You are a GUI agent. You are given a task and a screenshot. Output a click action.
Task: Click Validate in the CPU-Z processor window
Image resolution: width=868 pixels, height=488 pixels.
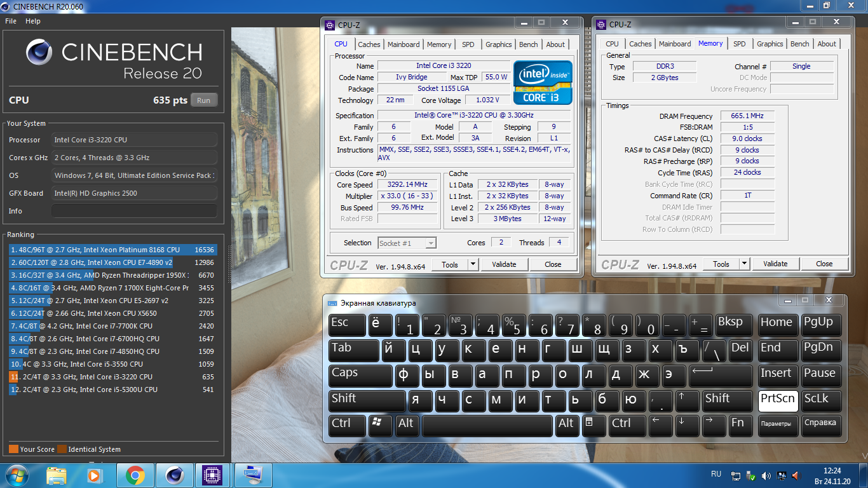(x=504, y=264)
